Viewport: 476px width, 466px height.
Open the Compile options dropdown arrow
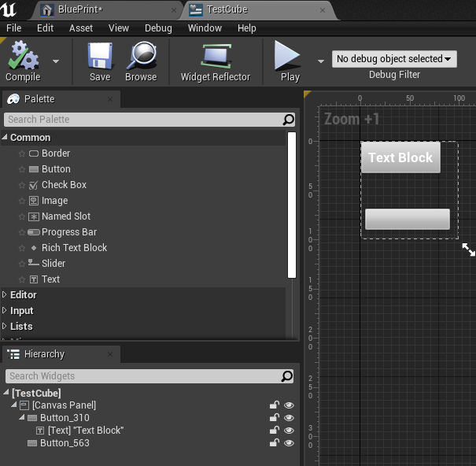point(56,61)
